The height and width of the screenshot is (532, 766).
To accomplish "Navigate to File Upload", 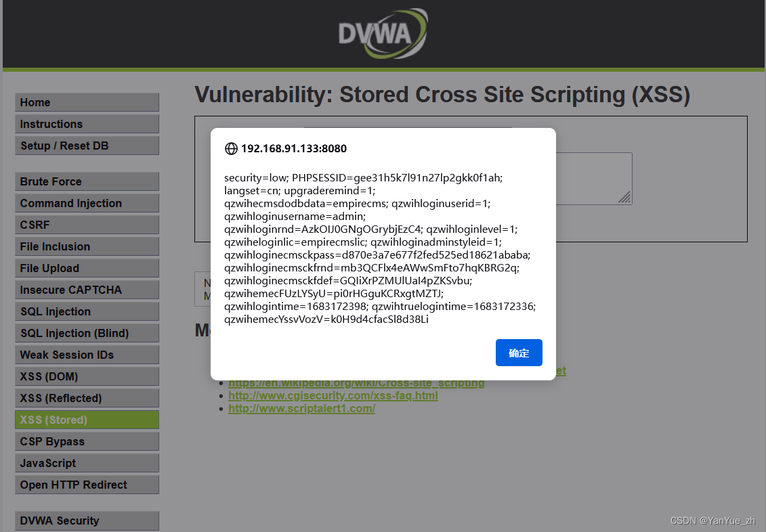I will point(87,268).
